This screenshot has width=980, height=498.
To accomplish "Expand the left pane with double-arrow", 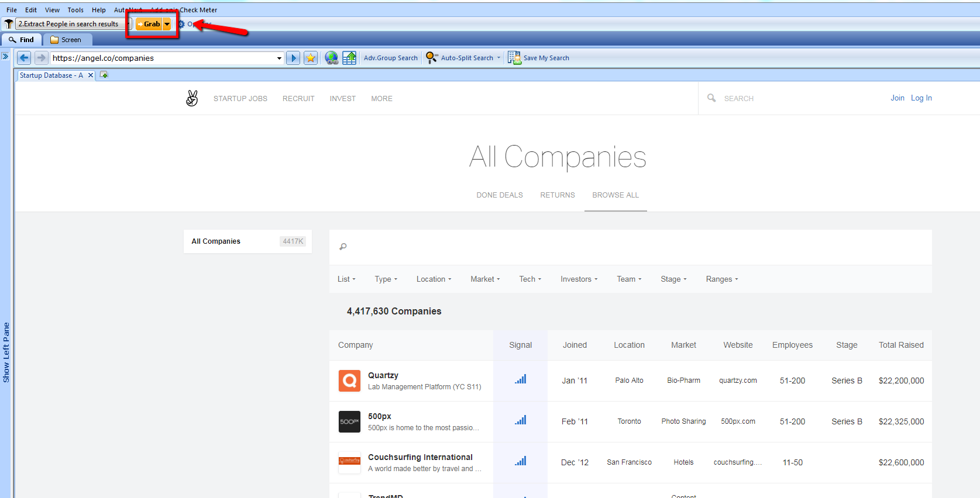I will [5, 56].
